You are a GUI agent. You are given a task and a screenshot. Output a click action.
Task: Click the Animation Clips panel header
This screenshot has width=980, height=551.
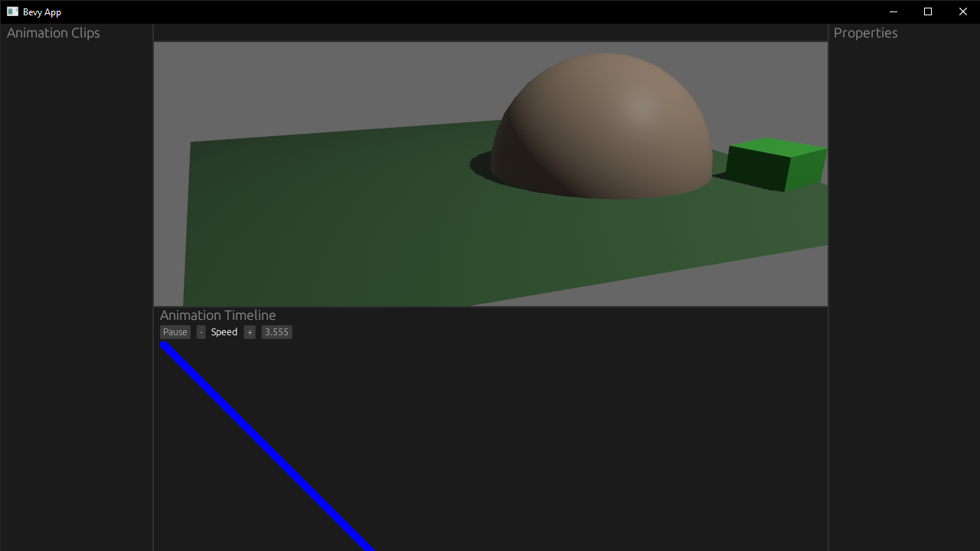click(53, 33)
